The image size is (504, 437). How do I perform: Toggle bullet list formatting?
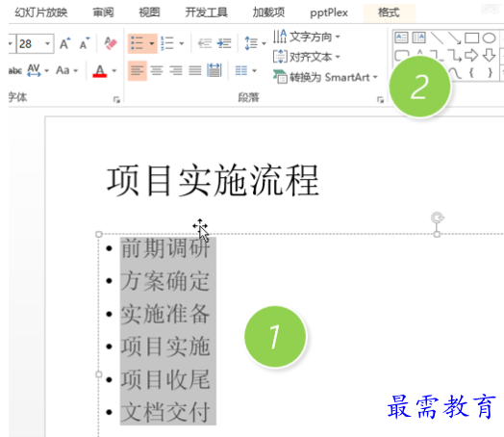[138, 43]
